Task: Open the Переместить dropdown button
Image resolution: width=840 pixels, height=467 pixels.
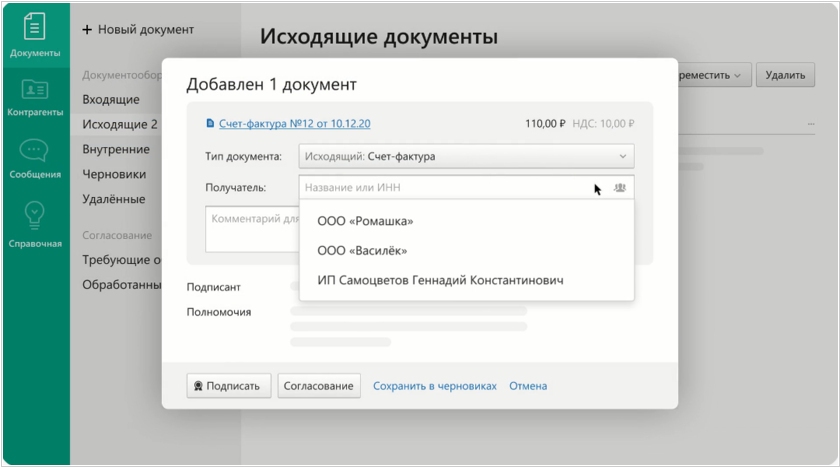Action: [712, 75]
